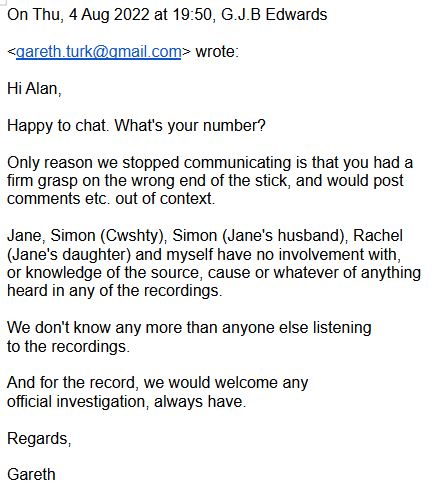The image size is (433, 494).
Task: Click the line starting 'Only reason we stopped'
Action: pos(210,163)
